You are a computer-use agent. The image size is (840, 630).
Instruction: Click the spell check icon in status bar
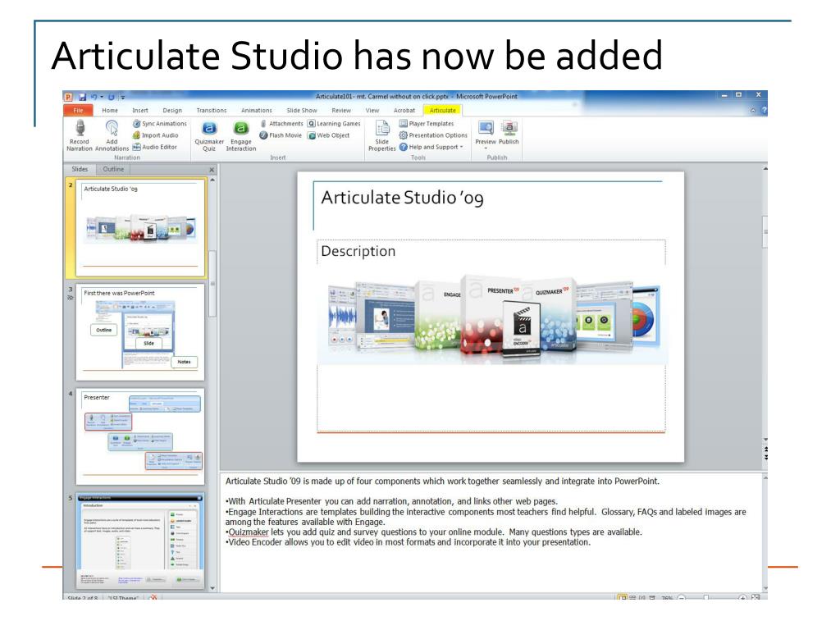(x=153, y=597)
